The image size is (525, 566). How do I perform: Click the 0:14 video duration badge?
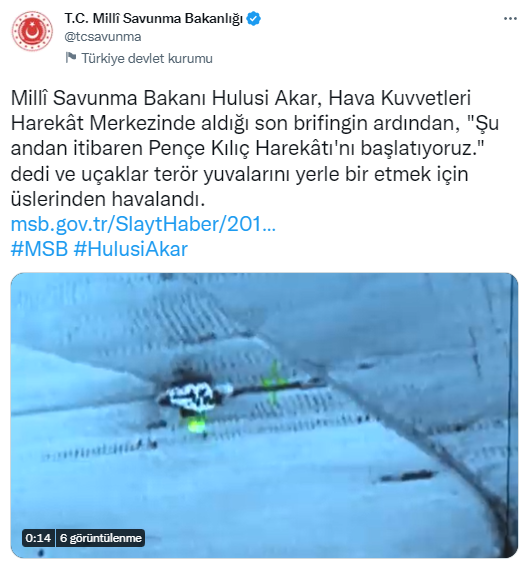(38, 538)
